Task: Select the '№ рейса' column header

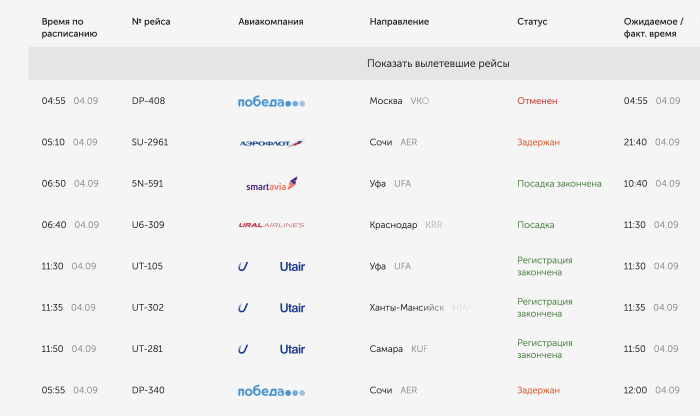Action: click(x=151, y=21)
